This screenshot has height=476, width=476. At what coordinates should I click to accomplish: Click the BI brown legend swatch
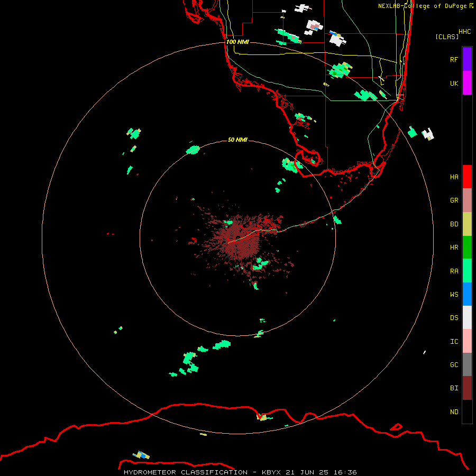(467, 388)
